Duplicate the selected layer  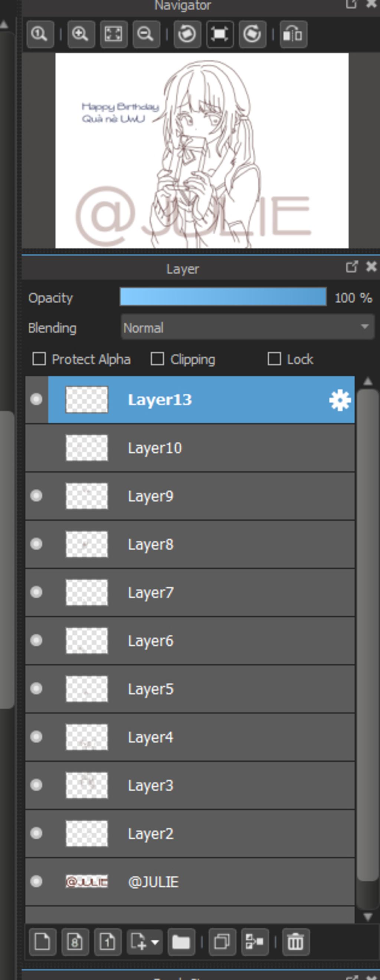pyautogui.click(x=222, y=941)
